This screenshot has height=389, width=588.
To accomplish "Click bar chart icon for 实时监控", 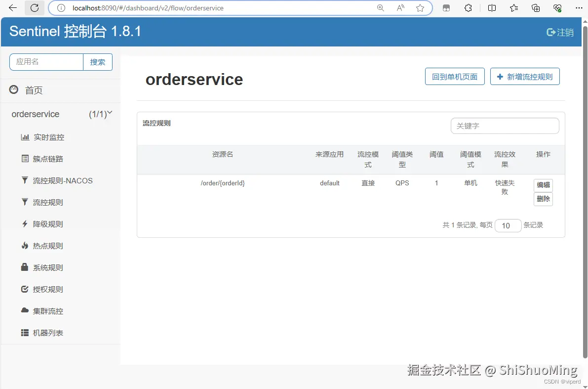I will [x=25, y=137].
